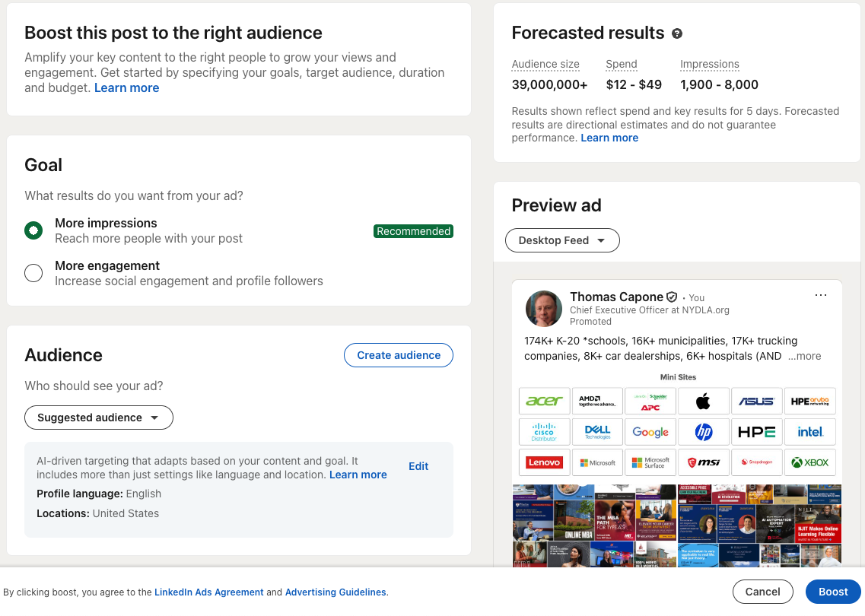Select the More engagement radio option
The height and width of the screenshot is (616, 865).
[x=33, y=273]
